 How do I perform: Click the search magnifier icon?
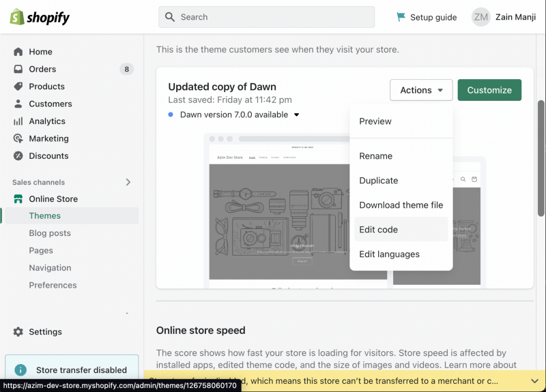[169, 17]
